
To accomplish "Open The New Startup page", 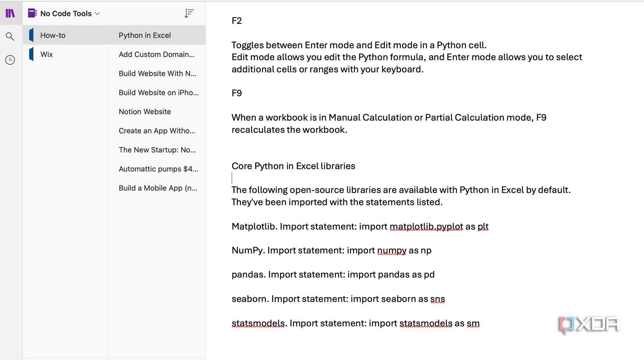I will 157,150.
